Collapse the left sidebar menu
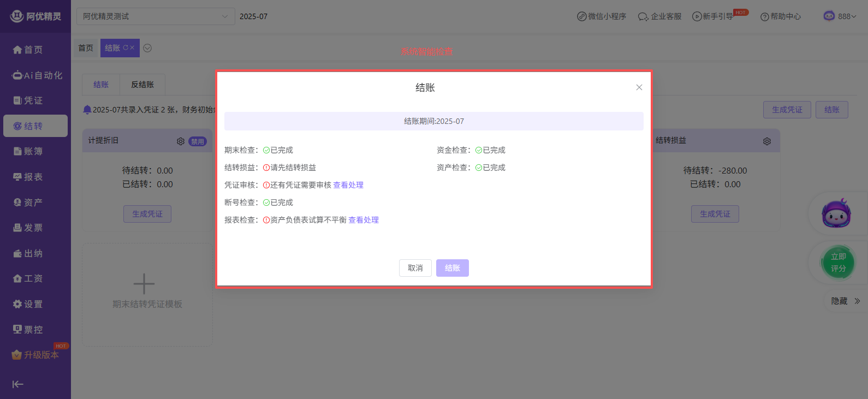Viewport: 868px width, 399px height. pos(17,384)
